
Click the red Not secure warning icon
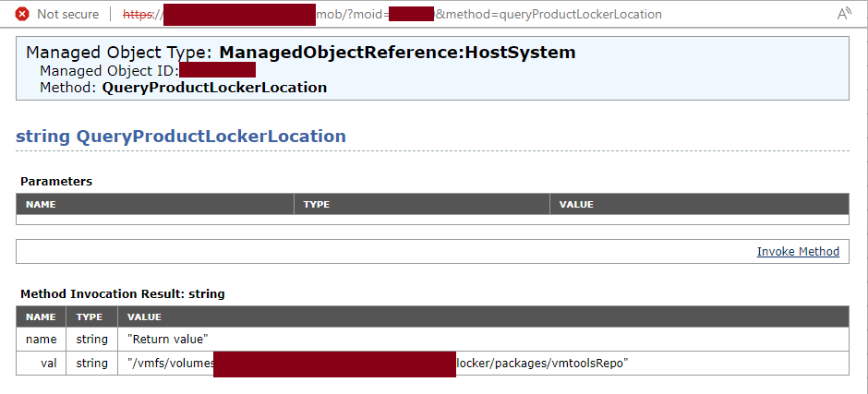(22, 15)
